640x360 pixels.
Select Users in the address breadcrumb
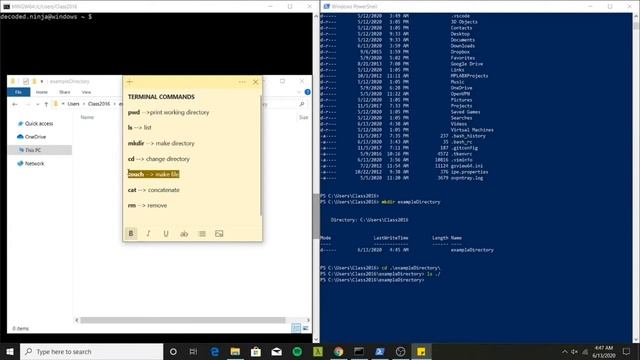click(x=73, y=104)
